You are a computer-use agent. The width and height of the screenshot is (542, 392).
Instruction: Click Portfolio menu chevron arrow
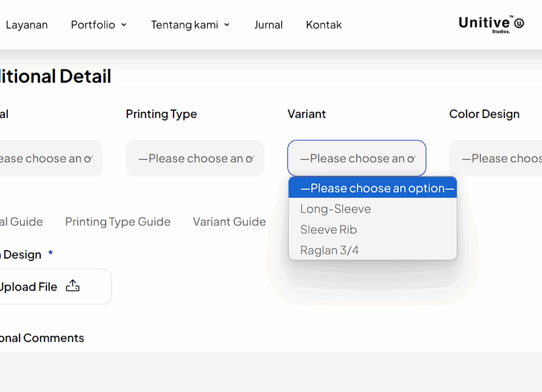(x=124, y=25)
